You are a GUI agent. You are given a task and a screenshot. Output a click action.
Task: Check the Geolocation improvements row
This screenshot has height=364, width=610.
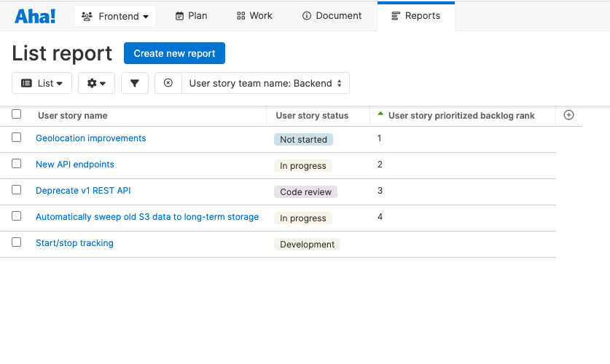coord(16,138)
